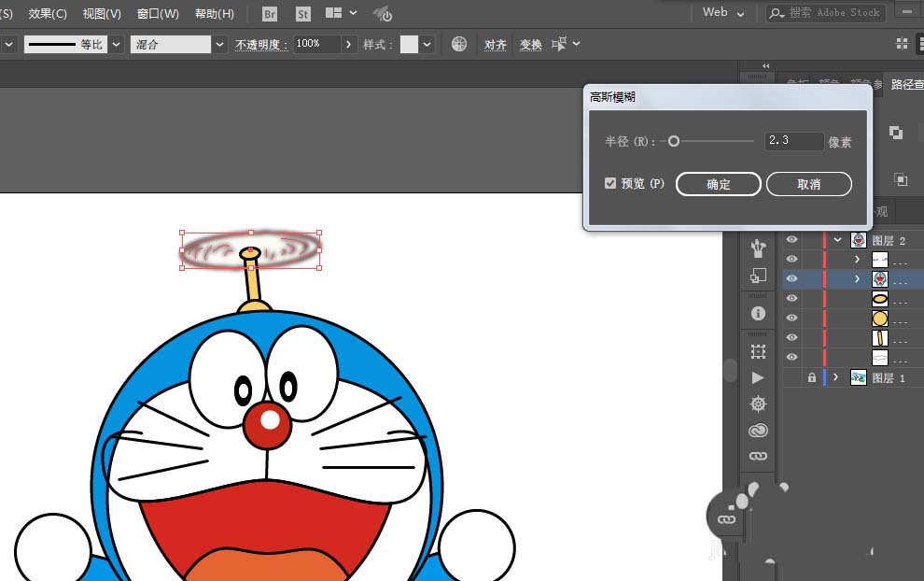Open the Bridge (Br) icon
924x581 pixels.
tap(270, 14)
